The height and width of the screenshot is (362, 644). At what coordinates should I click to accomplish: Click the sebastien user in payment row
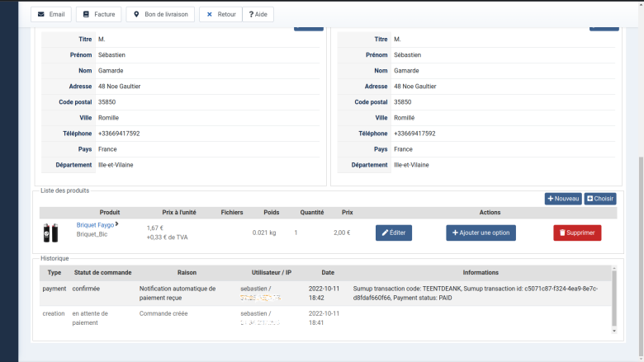coord(254,289)
